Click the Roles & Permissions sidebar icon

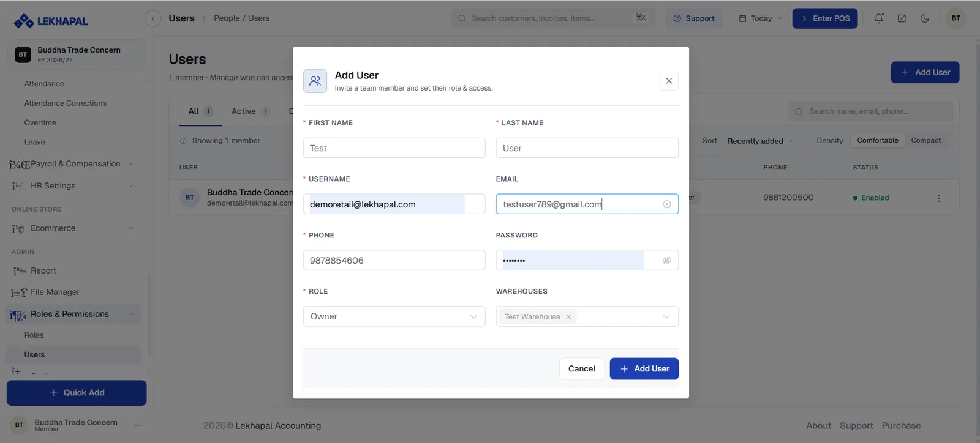click(18, 315)
